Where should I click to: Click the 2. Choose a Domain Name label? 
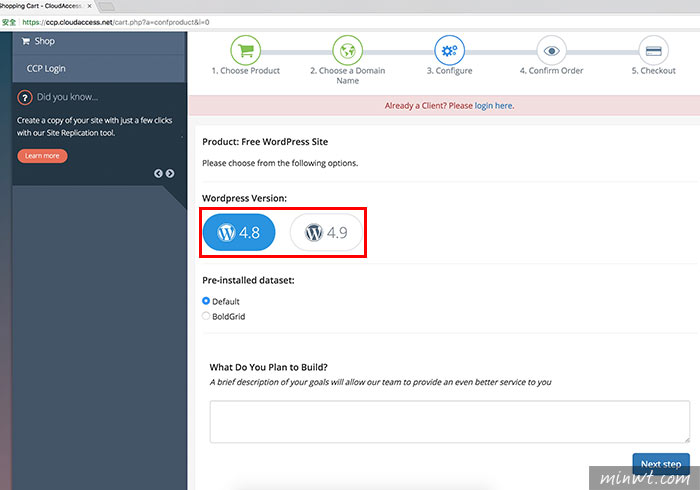tap(347, 75)
